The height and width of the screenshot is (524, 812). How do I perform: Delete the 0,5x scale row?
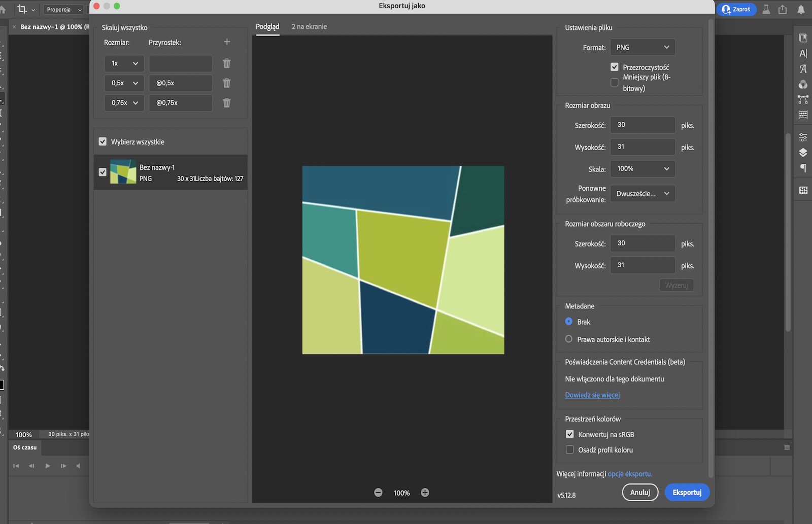pyautogui.click(x=227, y=83)
